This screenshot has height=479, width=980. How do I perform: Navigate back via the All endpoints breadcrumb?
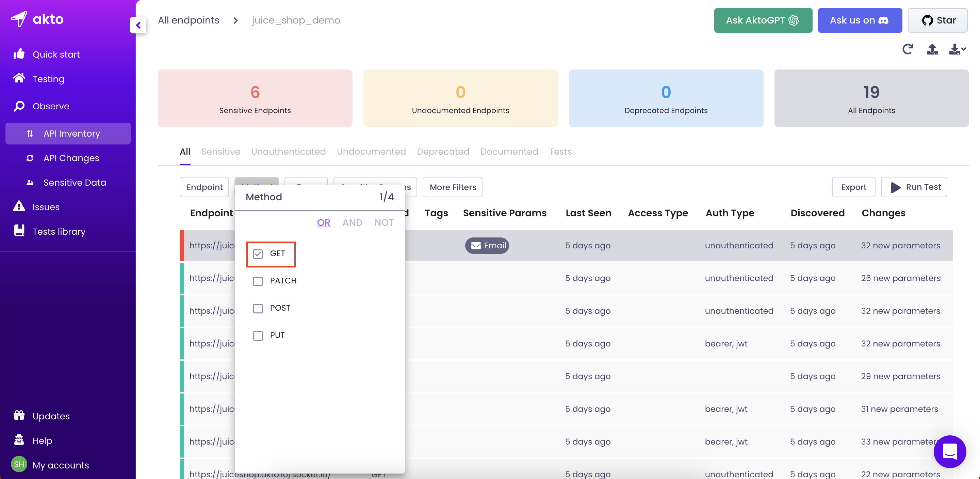tap(188, 20)
